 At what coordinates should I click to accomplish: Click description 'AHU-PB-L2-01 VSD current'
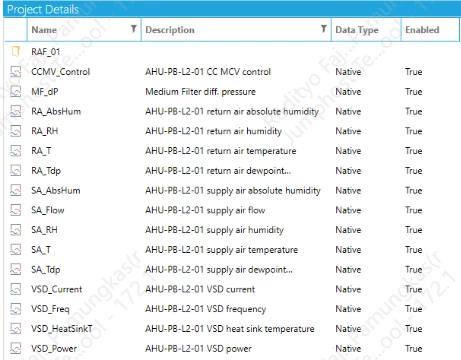click(x=200, y=289)
